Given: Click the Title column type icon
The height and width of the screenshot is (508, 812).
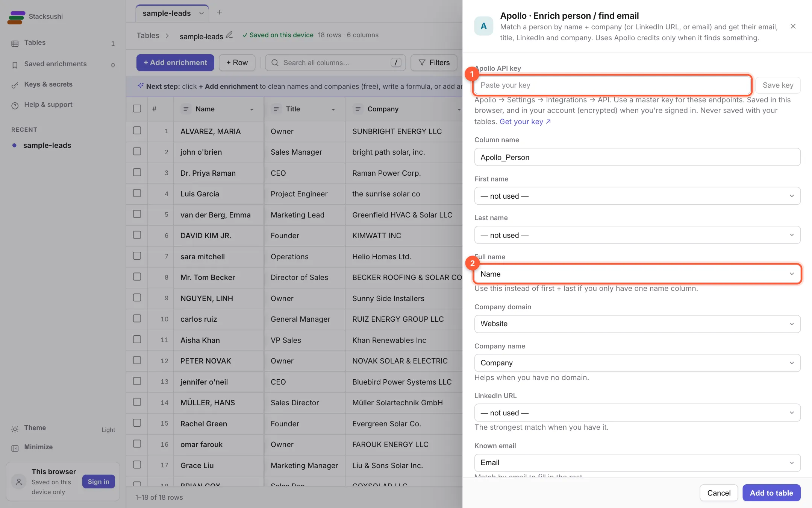Looking at the screenshot, I should pos(276,109).
